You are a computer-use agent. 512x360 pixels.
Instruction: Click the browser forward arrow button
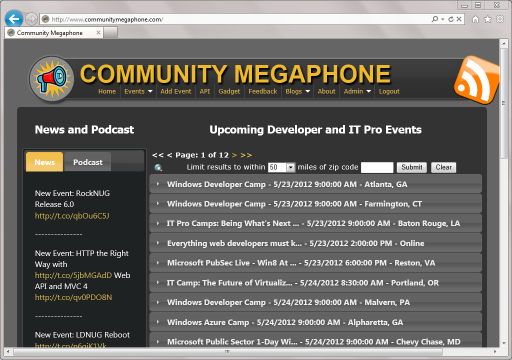(x=31, y=19)
